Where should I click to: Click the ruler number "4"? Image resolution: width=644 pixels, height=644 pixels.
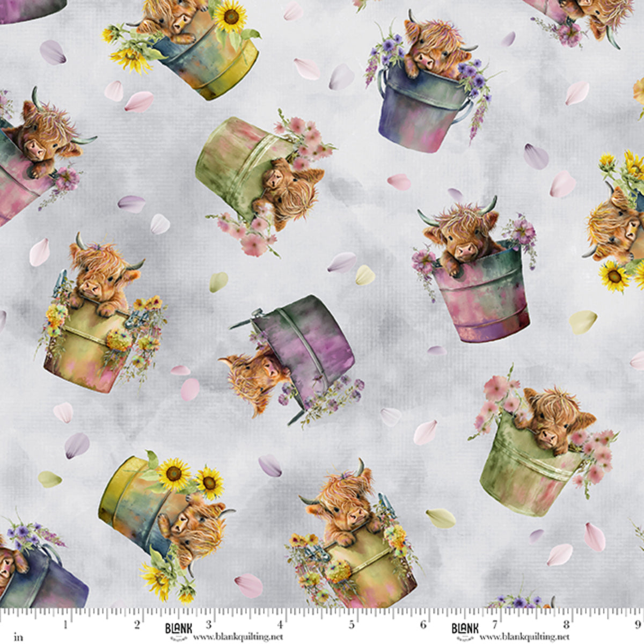click(280, 625)
